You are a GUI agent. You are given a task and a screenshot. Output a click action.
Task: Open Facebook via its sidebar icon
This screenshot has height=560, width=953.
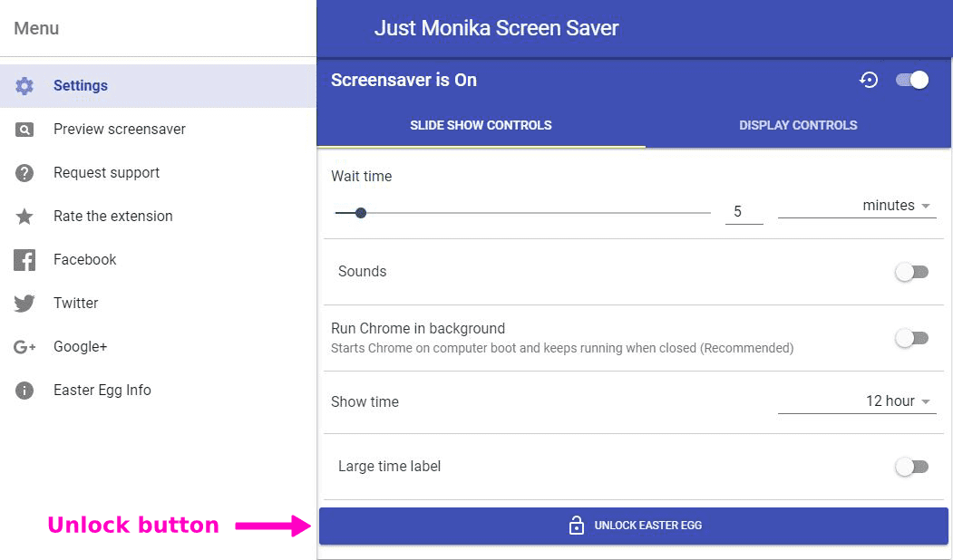(x=25, y=259)
